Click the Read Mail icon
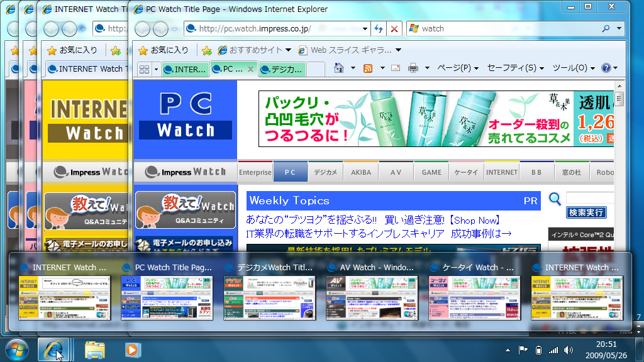The height and width of the screenshot is (362, 644). pos(396,68)
